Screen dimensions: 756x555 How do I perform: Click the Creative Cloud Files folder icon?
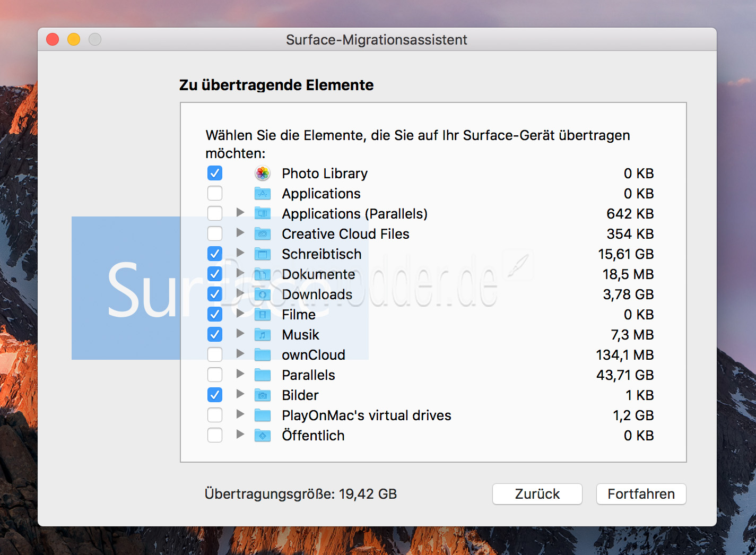click(x=263, y=233)
